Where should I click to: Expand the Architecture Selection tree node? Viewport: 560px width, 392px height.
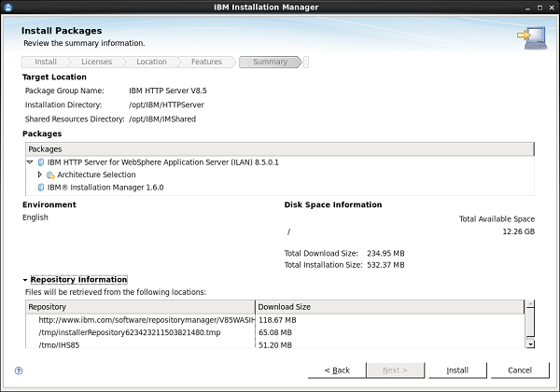coord(39,175)
